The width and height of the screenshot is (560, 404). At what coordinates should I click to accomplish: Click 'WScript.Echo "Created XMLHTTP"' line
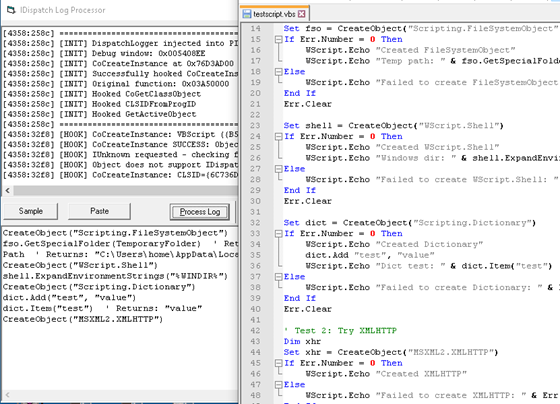(x=386, y=374)
